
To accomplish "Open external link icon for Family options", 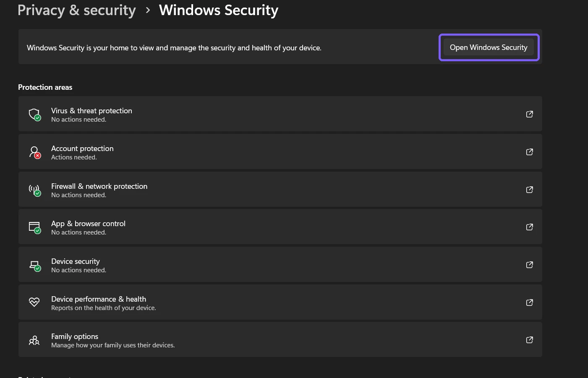I will [530, 340].
